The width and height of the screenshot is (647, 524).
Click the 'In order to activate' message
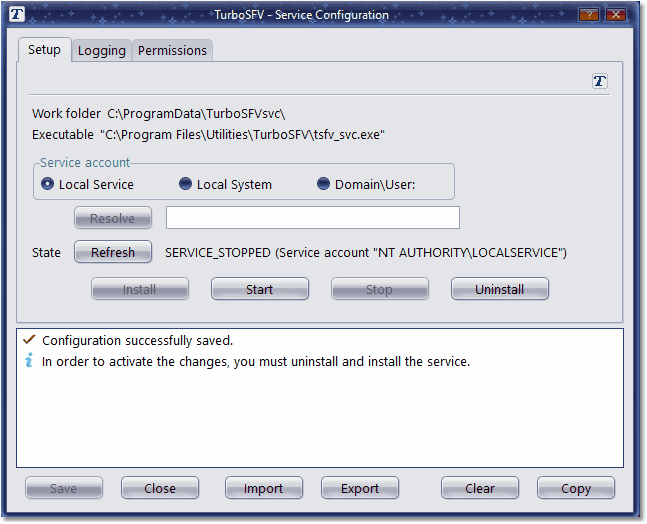coord(256,361)
